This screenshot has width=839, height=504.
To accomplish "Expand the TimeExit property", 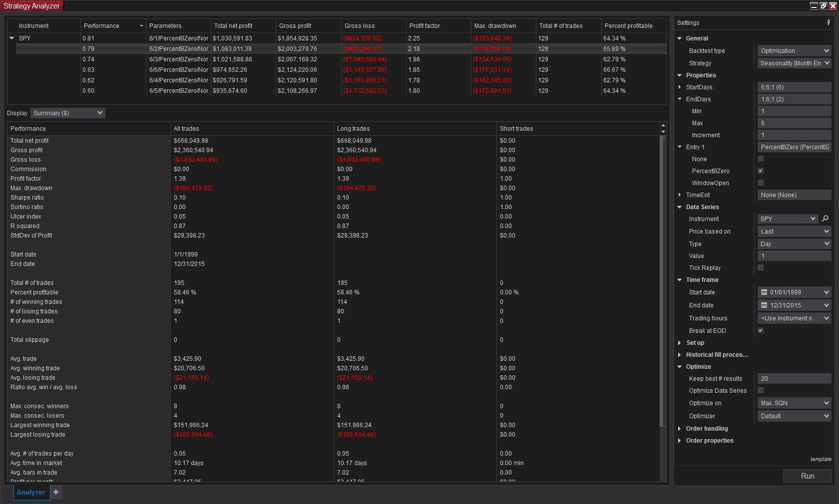I will pyautogui.click(x=680, y=195).
